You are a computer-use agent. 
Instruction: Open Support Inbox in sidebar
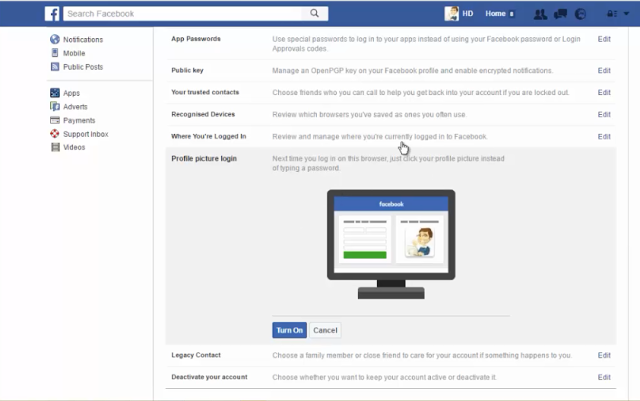click(x=85, y=134)
